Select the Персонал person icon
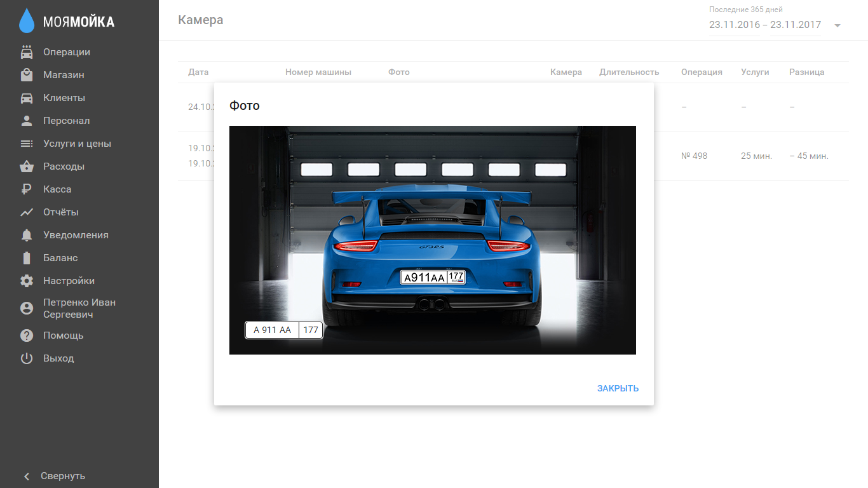The width and height of the screenshot is (868, 488). (27, 121)
